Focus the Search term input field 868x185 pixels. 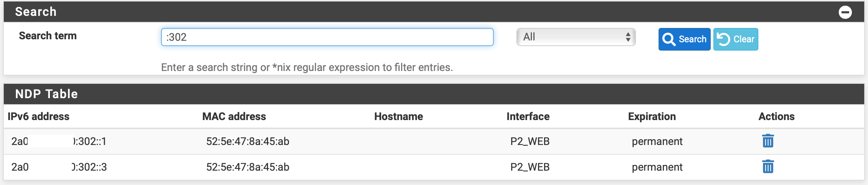tap(327, 37)
